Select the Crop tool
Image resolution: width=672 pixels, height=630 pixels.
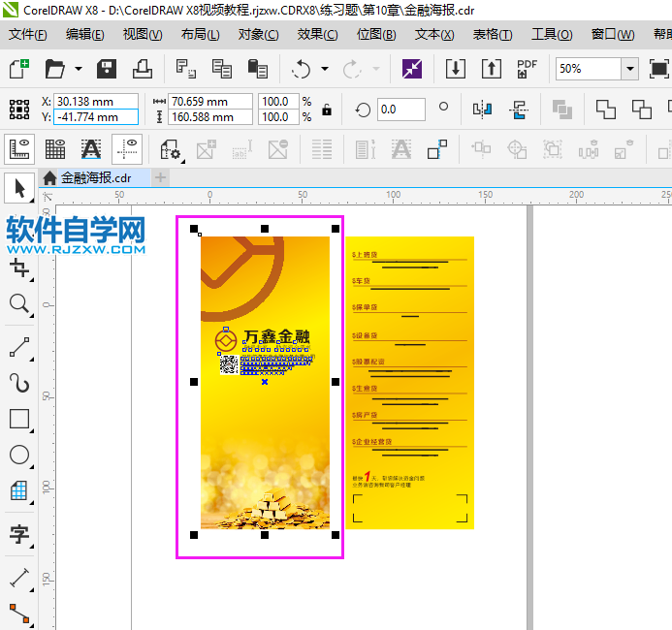[x=18, y=267]
